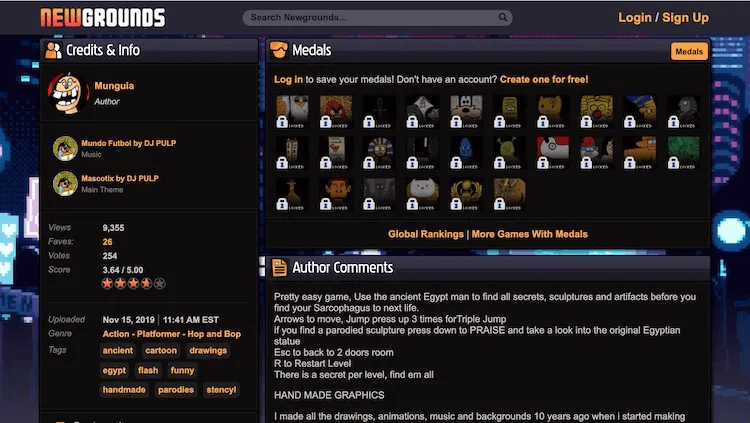Click the search magnifier icon
Screen dimensions: 750x423
(x=503, y=17)
